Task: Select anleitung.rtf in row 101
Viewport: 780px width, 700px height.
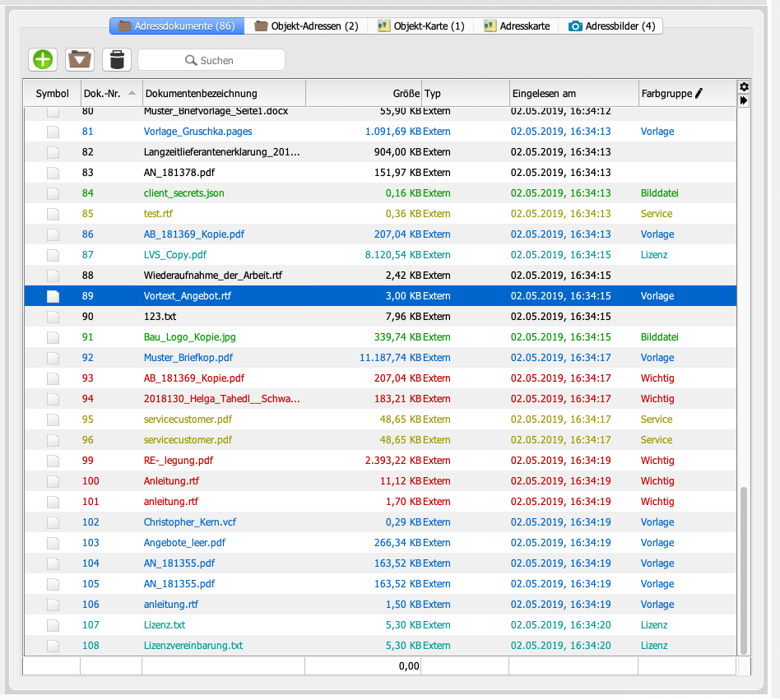Action: pyautogui.click(x=171, y=502)
